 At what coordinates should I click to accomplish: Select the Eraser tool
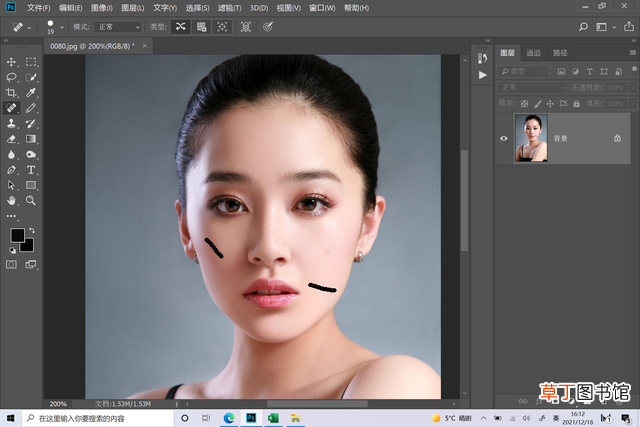11,139
